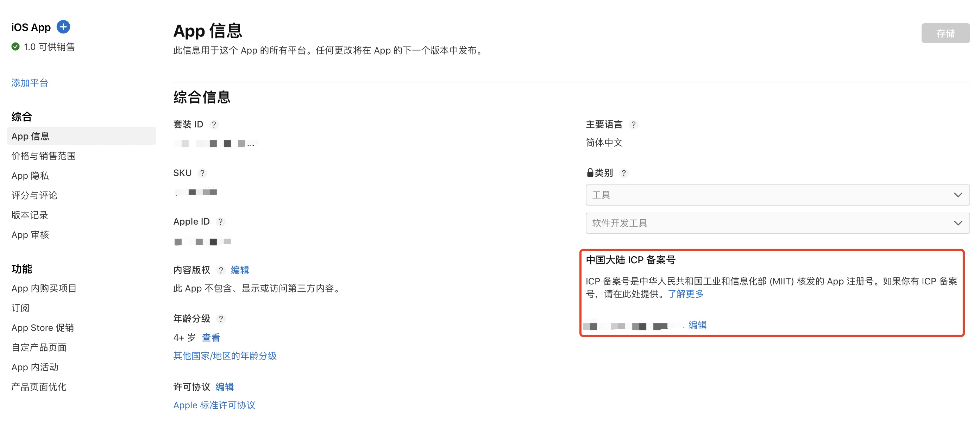Go to App 隐私 sidebar section

tap(30, 176)
